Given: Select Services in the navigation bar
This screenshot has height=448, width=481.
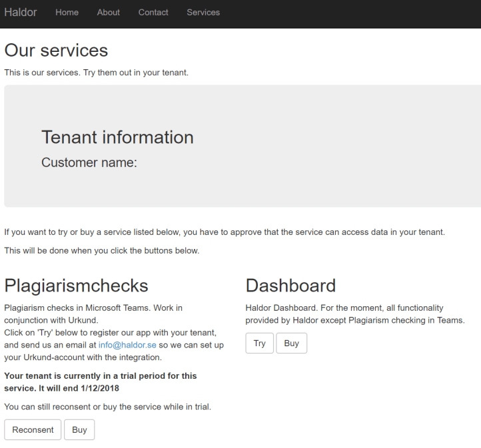Looking at the screenshot, I should [x=203, y=12].
